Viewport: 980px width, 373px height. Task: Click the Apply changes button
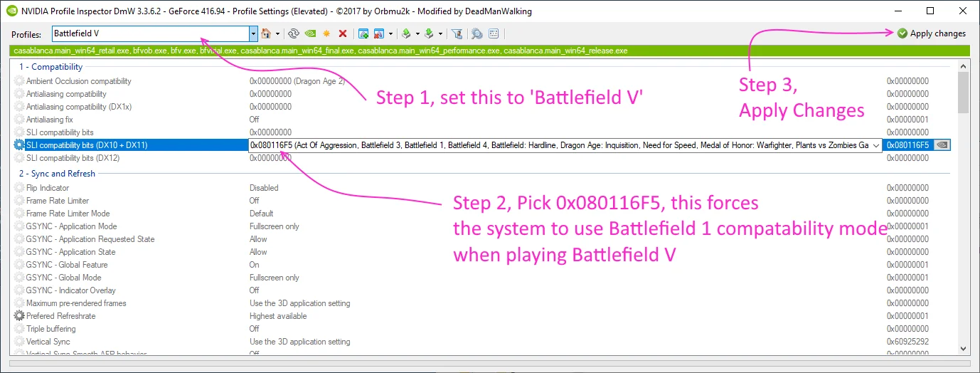click(931, 33)
